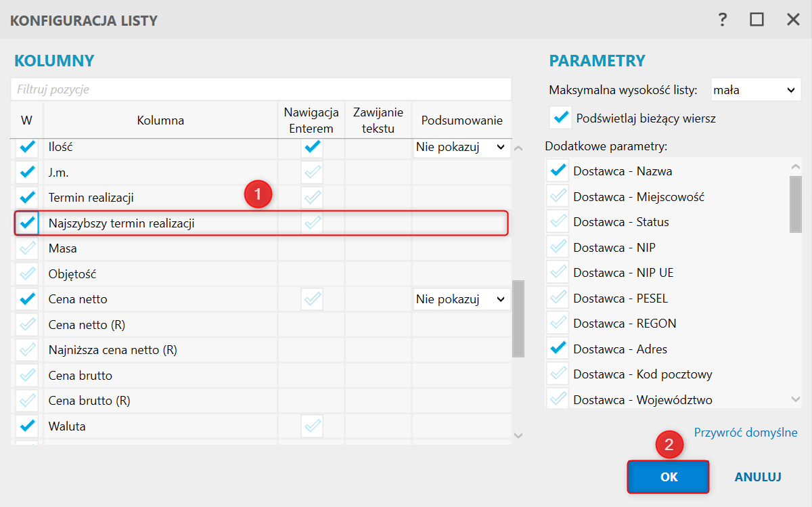Open Podsumowanie dropdown for Cena netto
The height and width of the screenshot is (507, 812).
click(x=461, y=299)
